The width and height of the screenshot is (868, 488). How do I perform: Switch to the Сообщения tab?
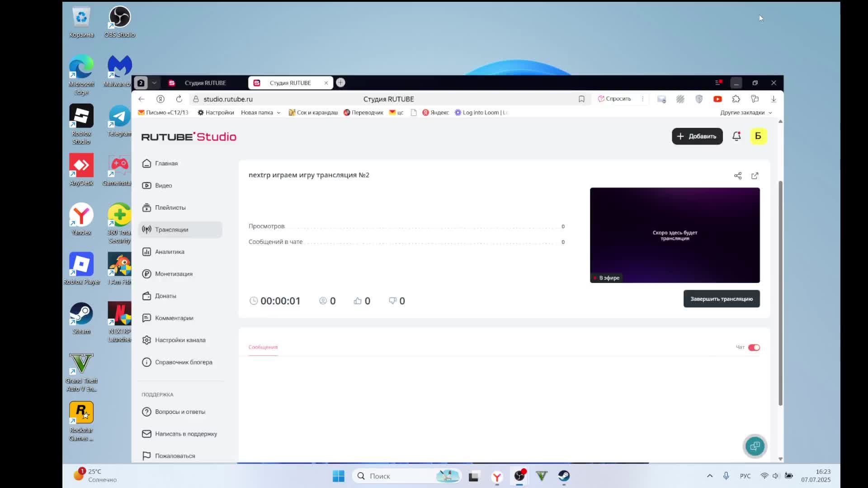click(263, 347)
